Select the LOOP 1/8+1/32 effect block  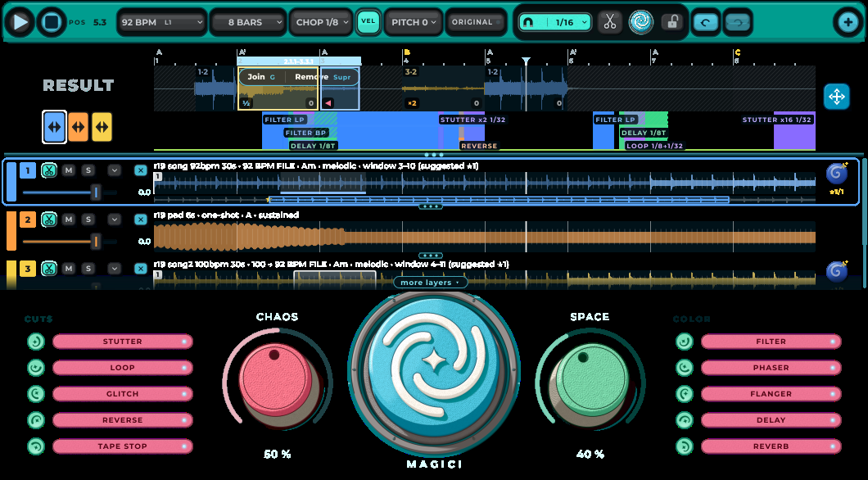(x=654, y=146)
